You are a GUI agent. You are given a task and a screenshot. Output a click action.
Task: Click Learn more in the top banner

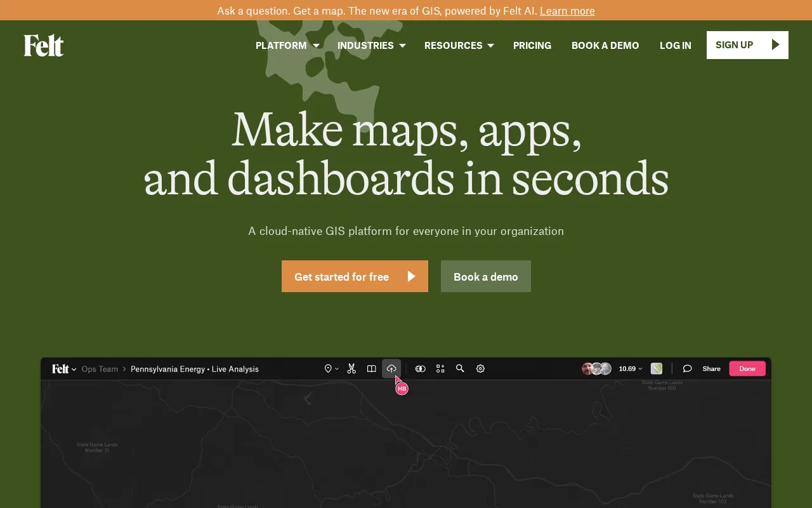567,11
